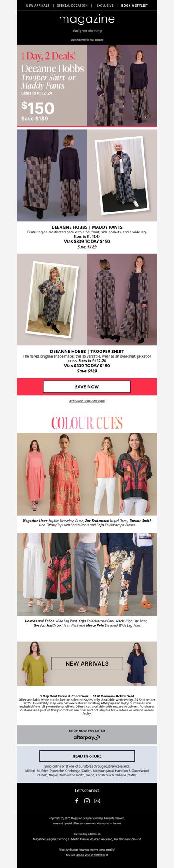Image resolution: width=174 pixels, height=868 pixels.
Task: Open Book a Stylist in the header
Action: tap(134, 6)
